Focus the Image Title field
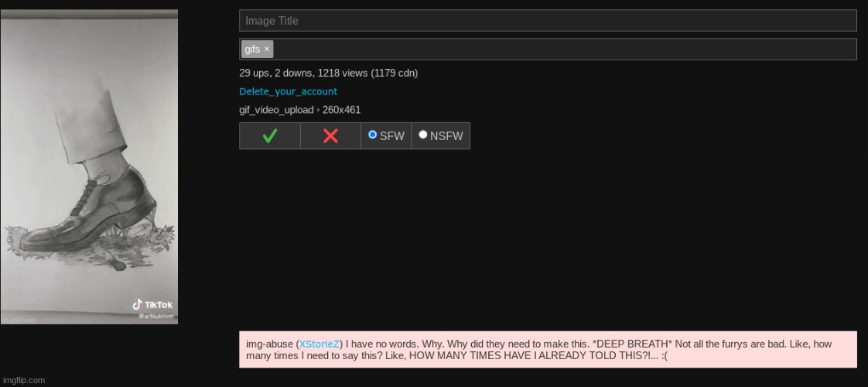The image size is (868, 387). [x=548, y=20]
